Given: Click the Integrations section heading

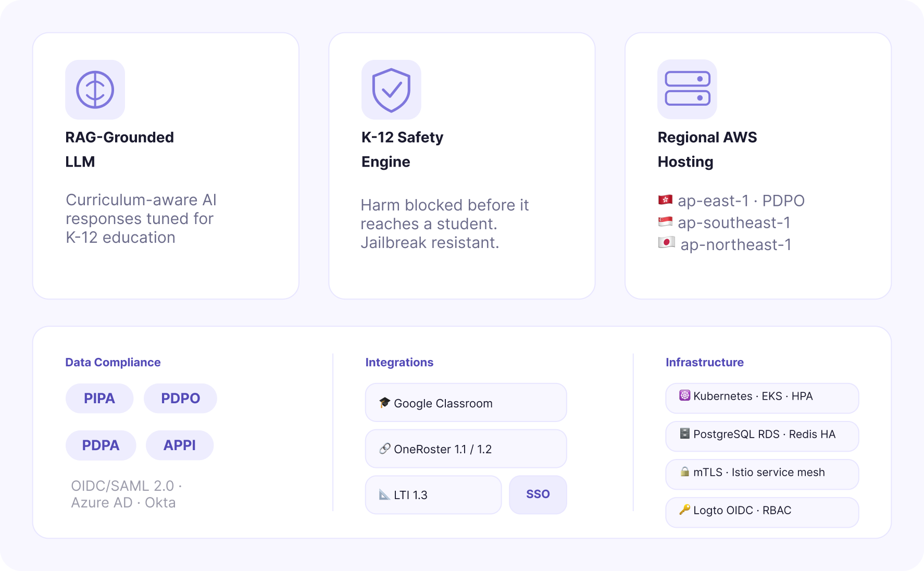Looking at the screenshot, I should tap(399, 362).
